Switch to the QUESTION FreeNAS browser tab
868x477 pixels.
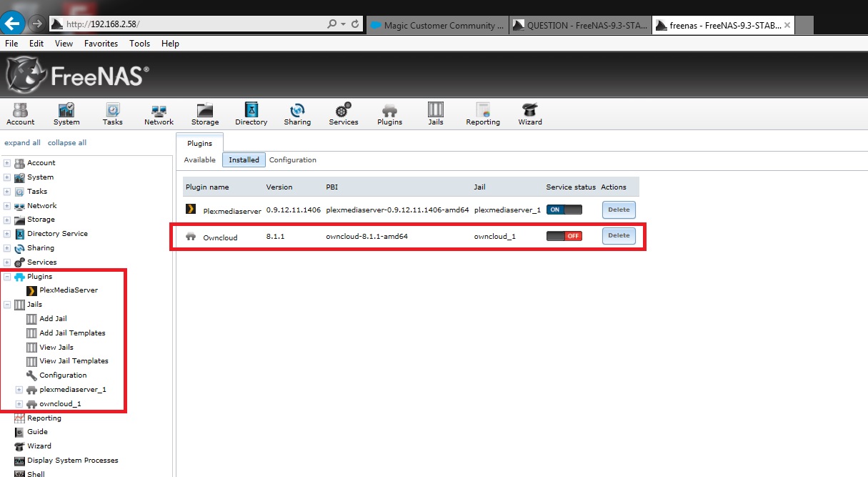pos(580,25)
